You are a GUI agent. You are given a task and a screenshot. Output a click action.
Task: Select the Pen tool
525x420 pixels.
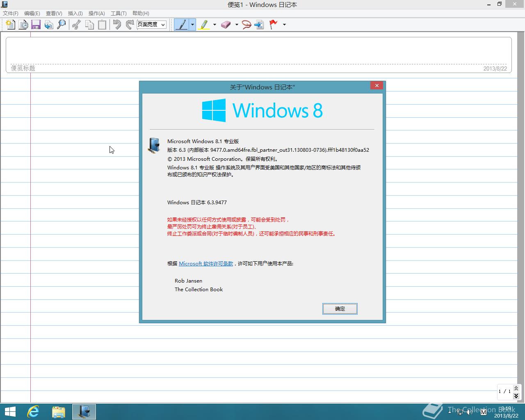point(181,25)
